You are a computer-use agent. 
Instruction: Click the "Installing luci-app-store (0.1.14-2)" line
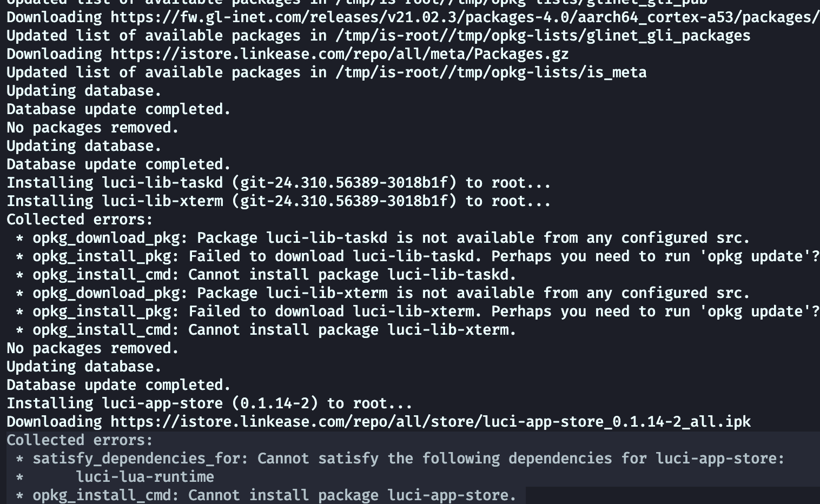[x=209, y=403]
